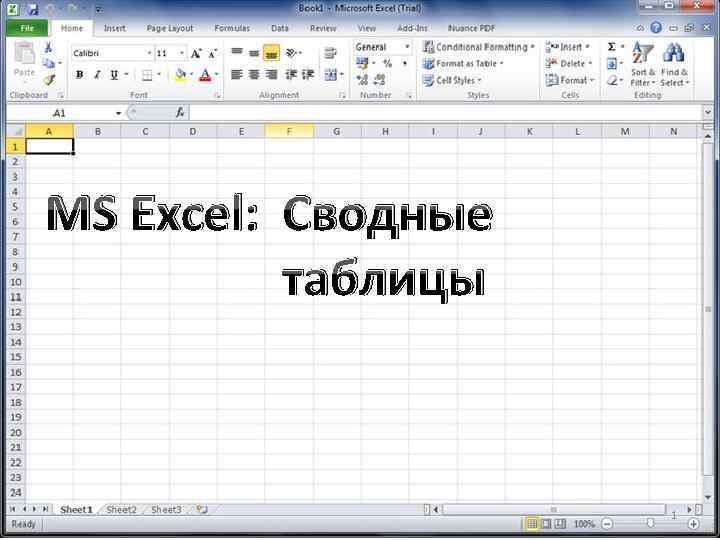
Task: Switch to the Review tab
Action: point(323,28)
